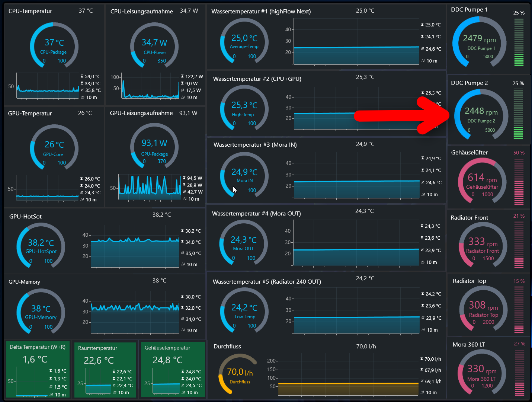
Task: Click the DDC Pumpe 1 green level bar
Action: pos(519,42)
